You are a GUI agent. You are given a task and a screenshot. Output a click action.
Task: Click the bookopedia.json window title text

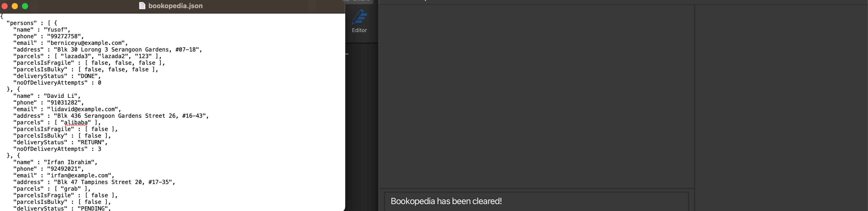coord(175,6)
